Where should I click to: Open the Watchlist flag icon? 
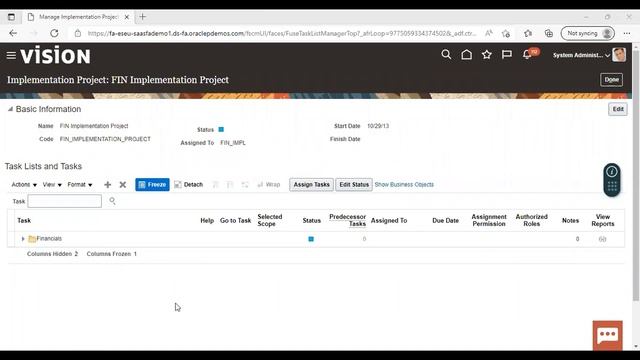tap(507, 55)
